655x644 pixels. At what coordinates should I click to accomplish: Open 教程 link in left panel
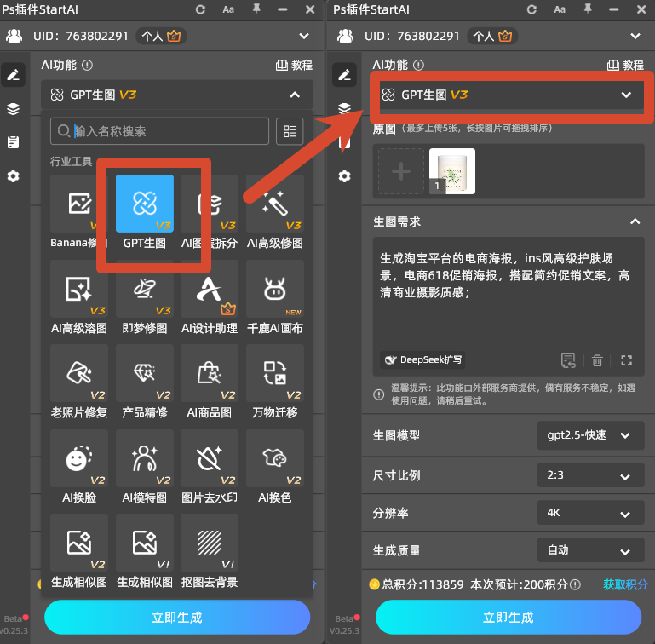click(x=294, y=66)
